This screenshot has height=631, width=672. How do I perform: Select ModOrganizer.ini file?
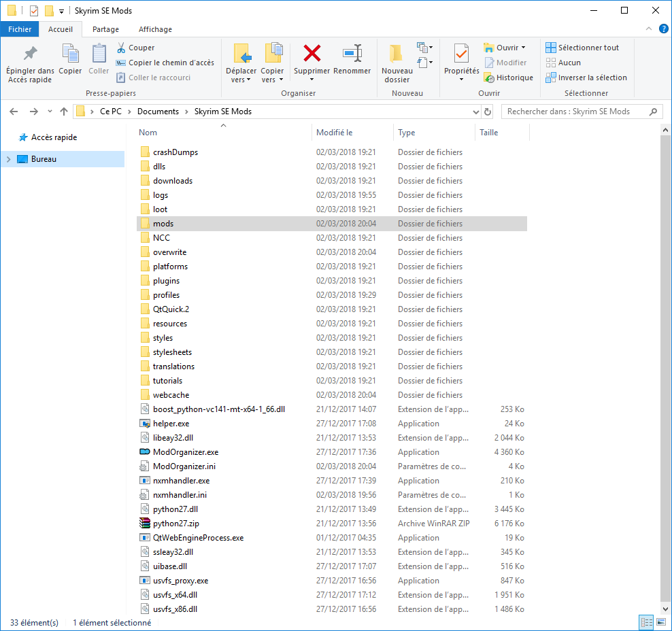(x=332, y=466)
